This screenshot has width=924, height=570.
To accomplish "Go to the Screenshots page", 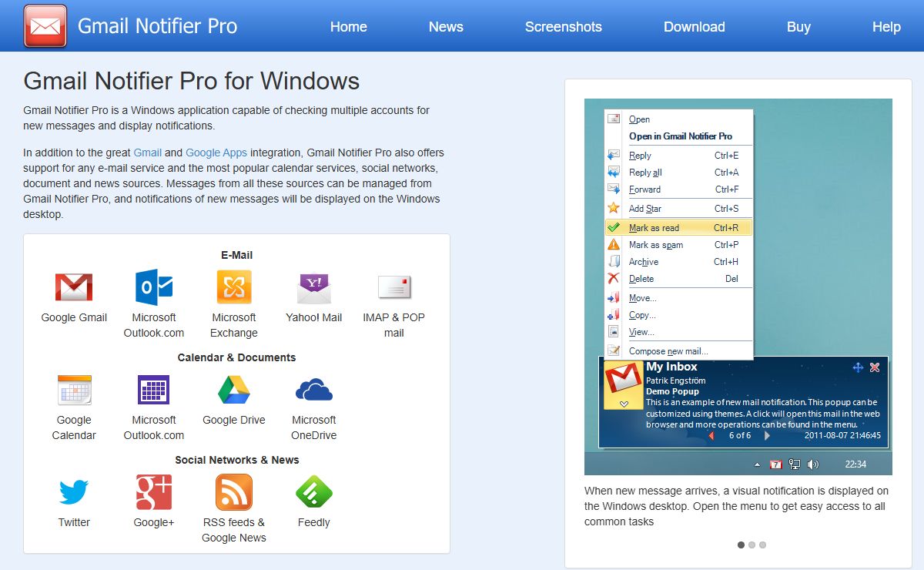I will tap(564, 26).
